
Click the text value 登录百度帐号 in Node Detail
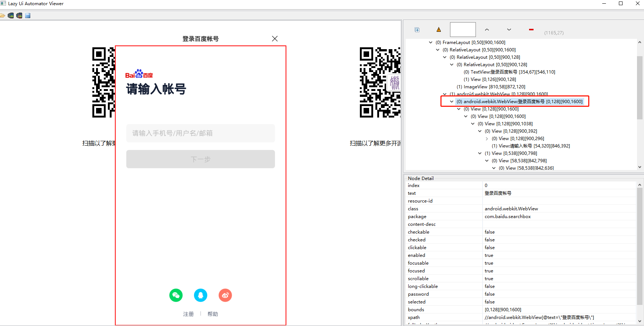498,193
